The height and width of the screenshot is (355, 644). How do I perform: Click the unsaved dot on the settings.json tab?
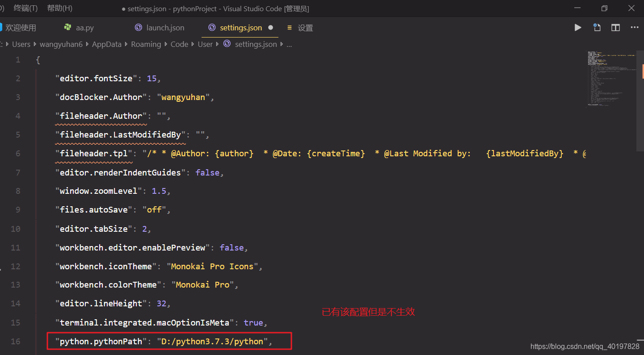270,28
